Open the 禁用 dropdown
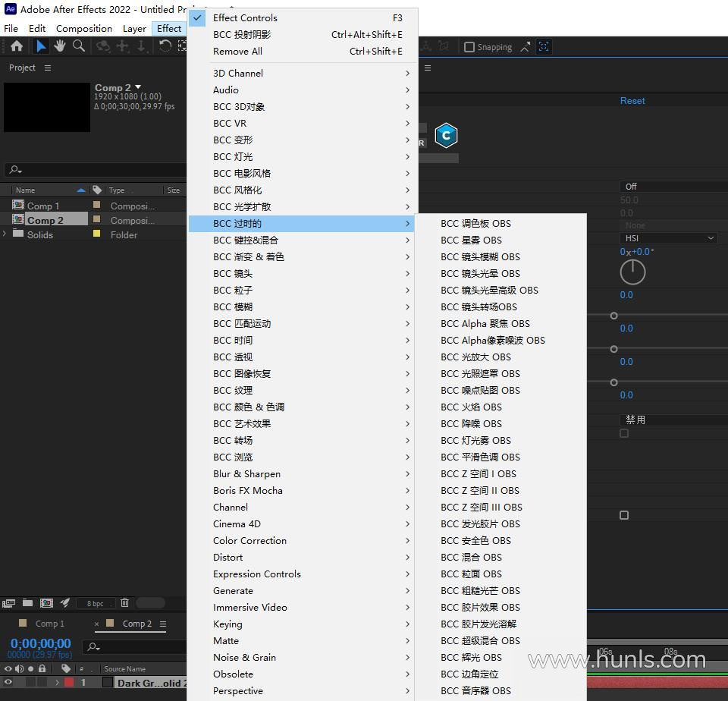The image size is (728, 701). point(673,420)
